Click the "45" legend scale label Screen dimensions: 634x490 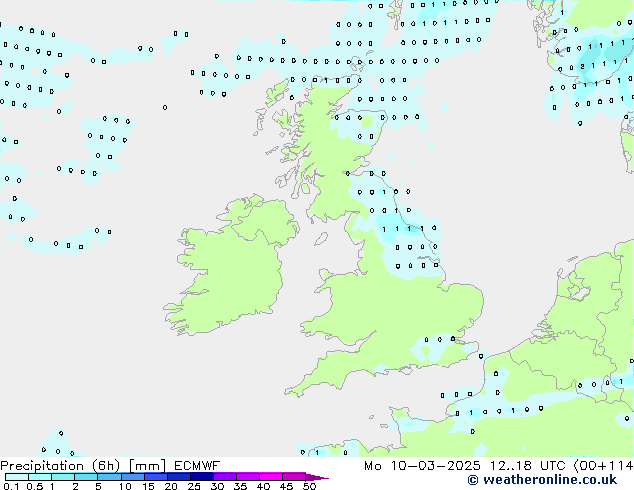[x=286, y=486]
